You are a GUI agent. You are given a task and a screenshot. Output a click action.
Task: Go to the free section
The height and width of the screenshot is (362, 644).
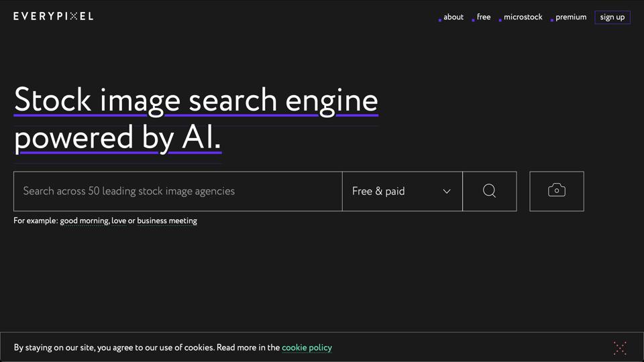pos(484,17)
